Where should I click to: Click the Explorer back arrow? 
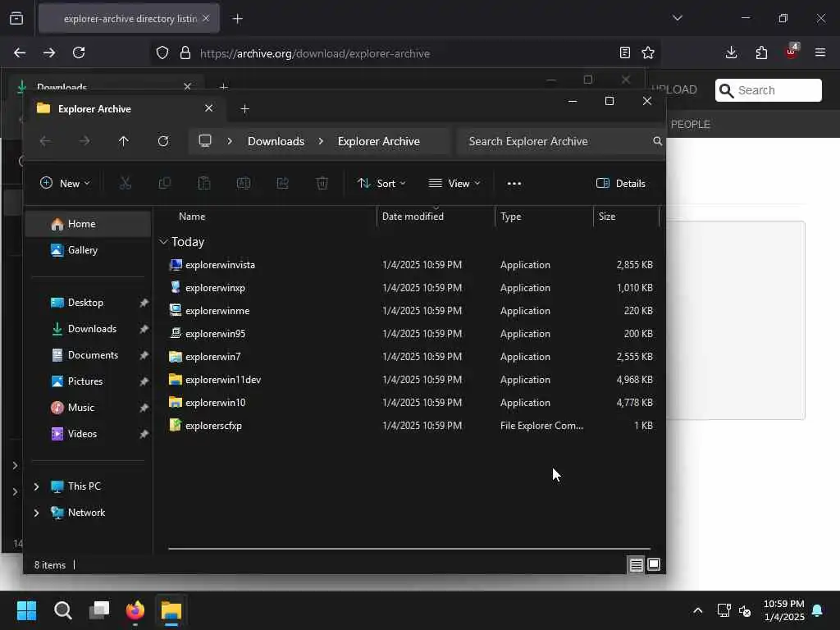[46, 141]
